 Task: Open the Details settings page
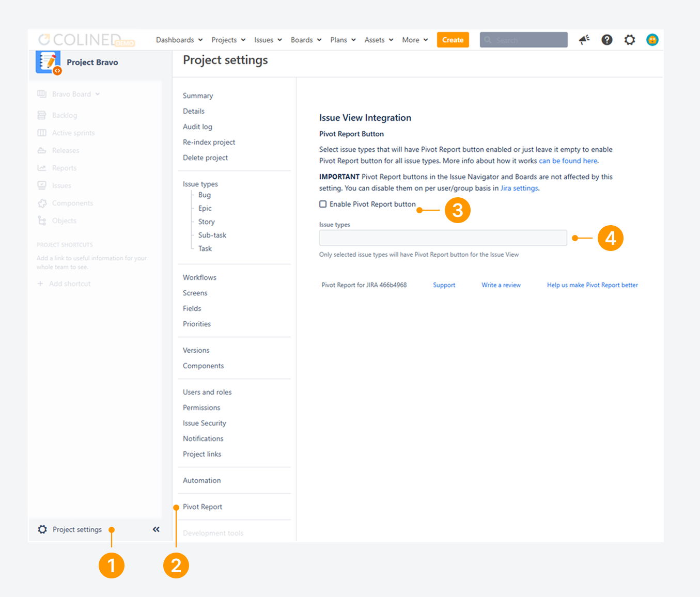194,111
